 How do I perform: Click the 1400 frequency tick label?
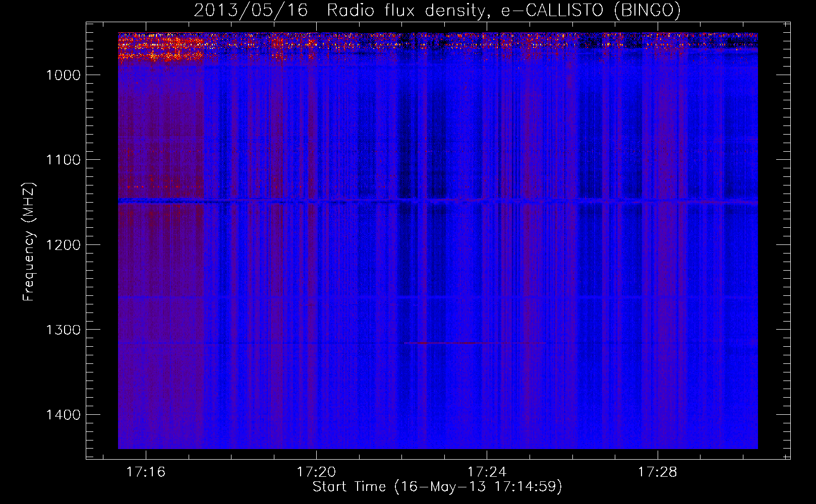(64, 415)
